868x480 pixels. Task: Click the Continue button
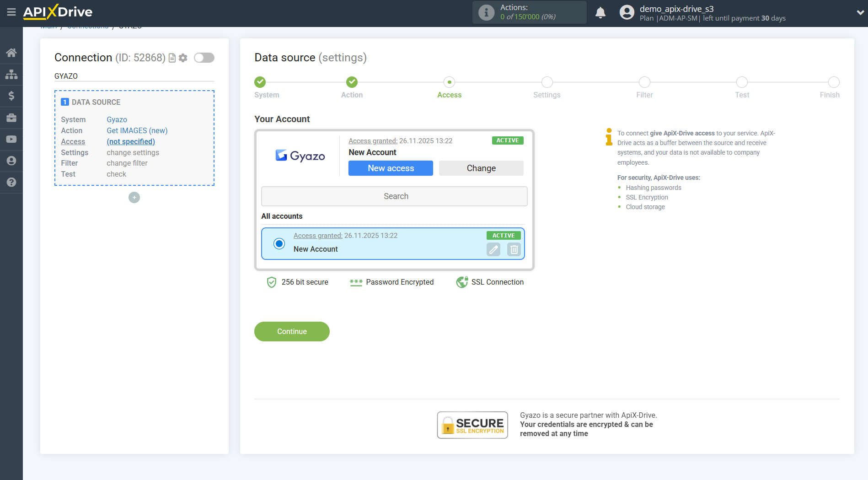coord(292,331)
